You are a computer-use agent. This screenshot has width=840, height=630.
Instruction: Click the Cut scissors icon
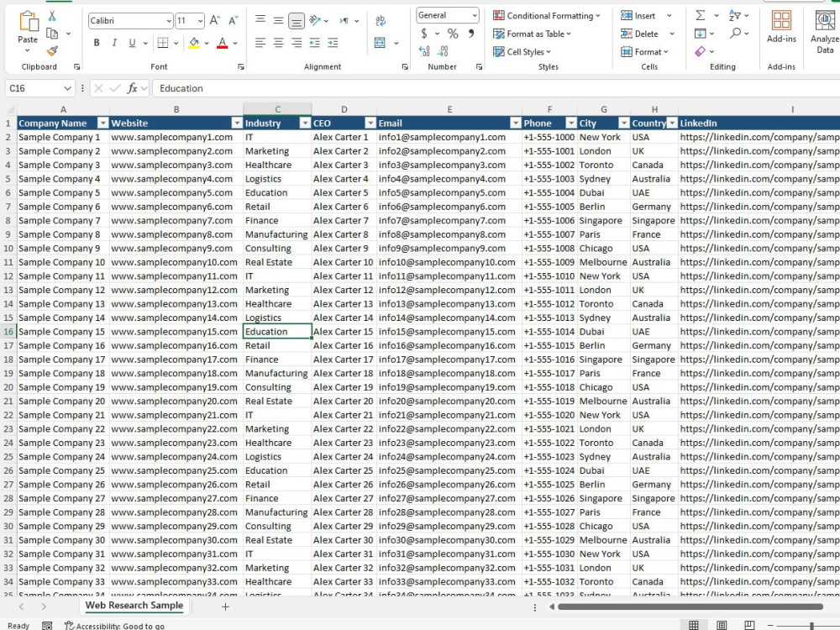click(52, 16)
